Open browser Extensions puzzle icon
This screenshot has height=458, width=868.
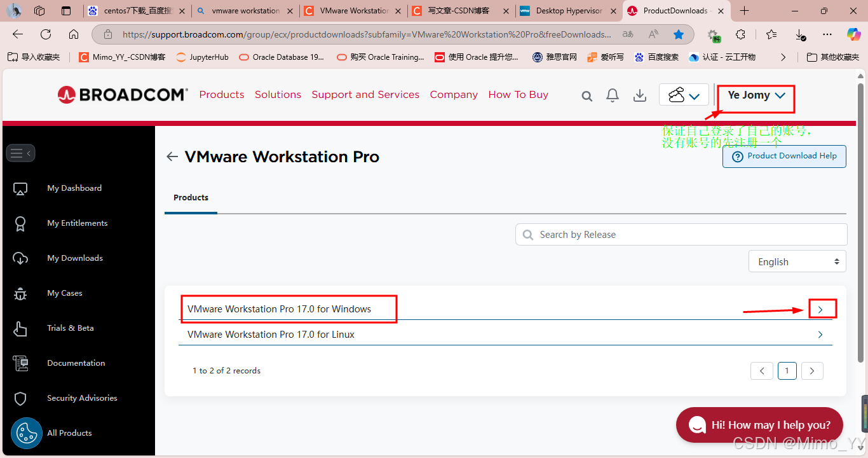[741, 34]
